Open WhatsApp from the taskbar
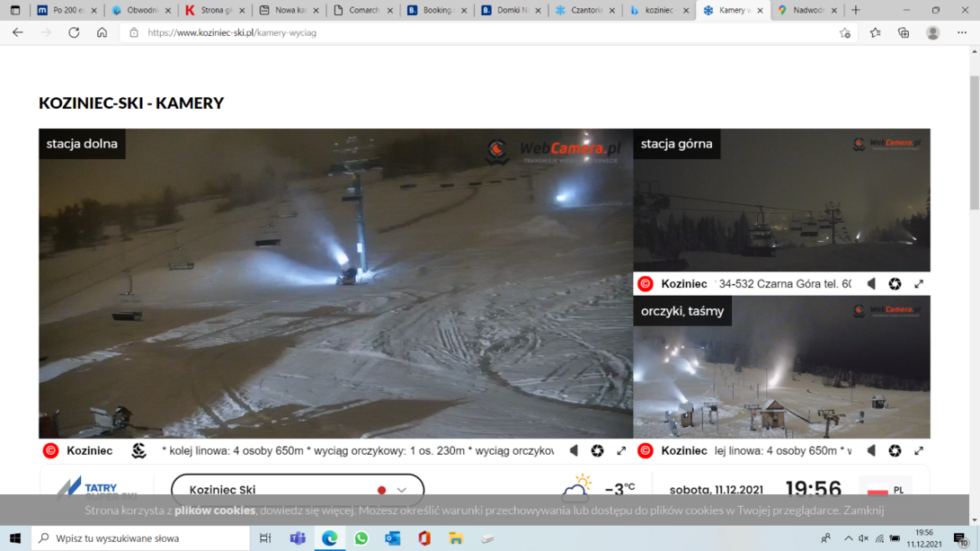Image resolution: width=980 pixels, height=551 pixels. [361, 538]
